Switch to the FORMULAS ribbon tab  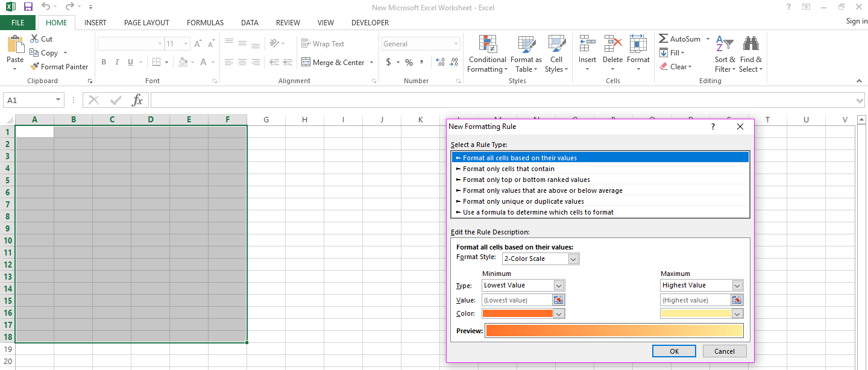pos(205,22)
